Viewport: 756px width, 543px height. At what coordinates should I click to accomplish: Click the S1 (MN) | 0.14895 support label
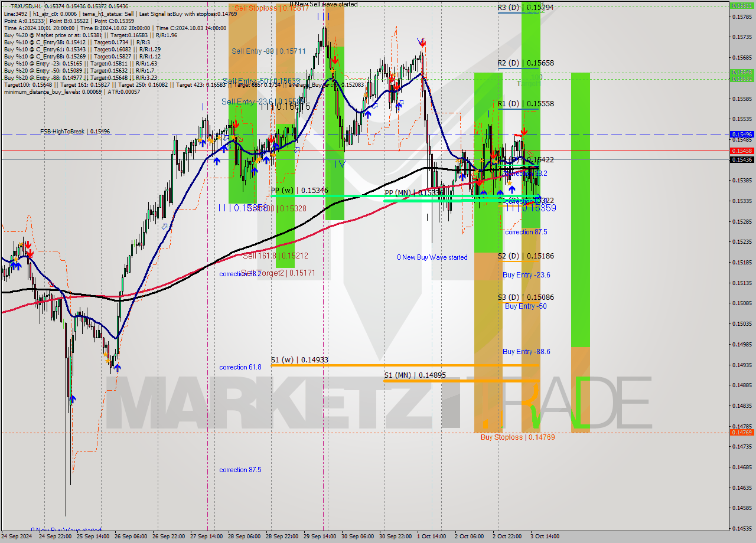(x=415, y=375)
